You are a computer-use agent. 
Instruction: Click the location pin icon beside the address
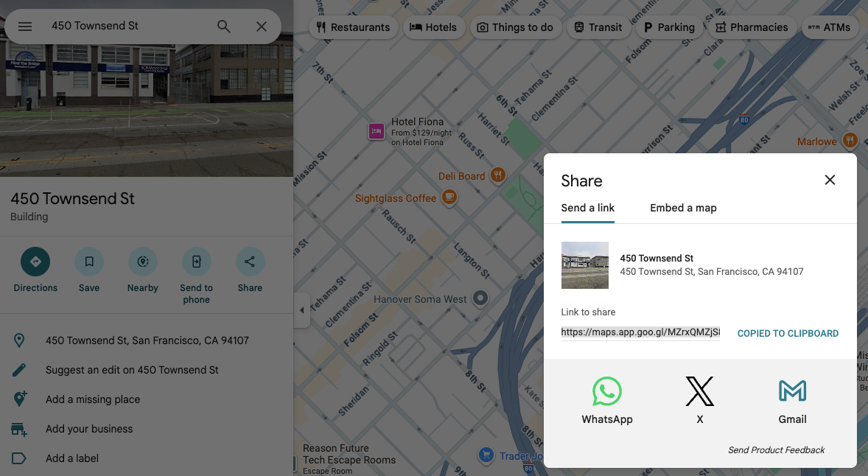(19, 340)
